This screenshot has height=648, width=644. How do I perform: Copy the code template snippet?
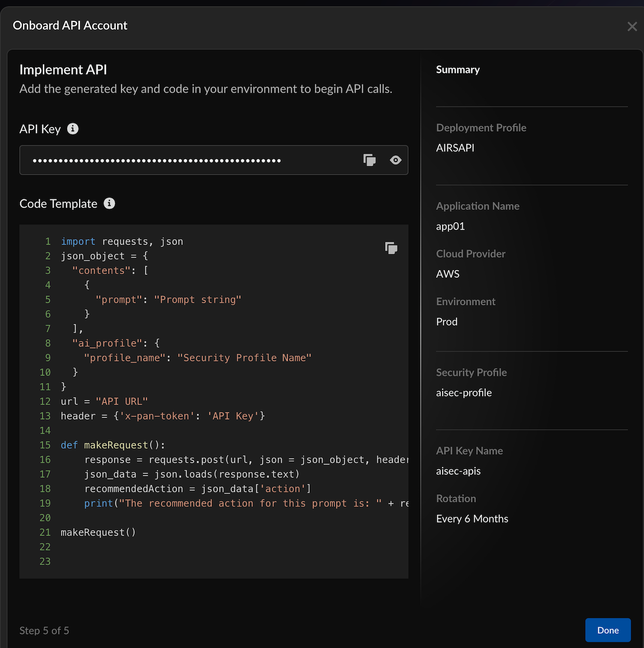pyautogui.click(x=391, y=248)
